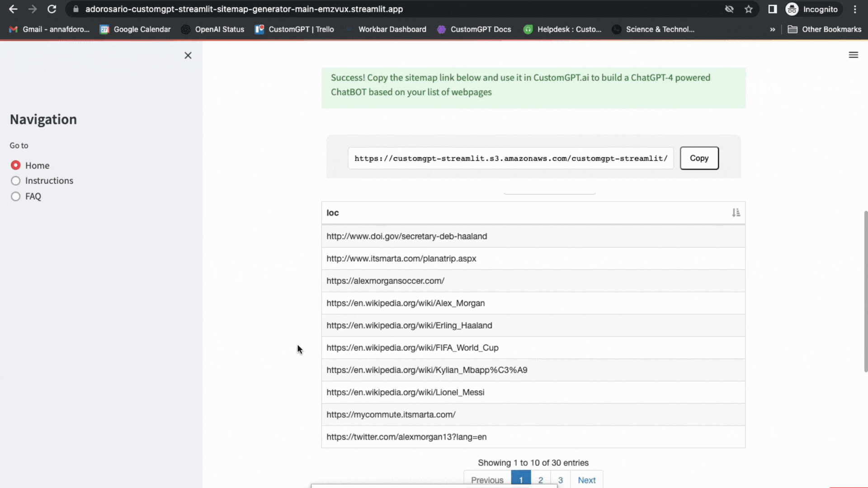Select the Instructions radio option
Screen dimensions: 868x488
(x=16, y=181)
